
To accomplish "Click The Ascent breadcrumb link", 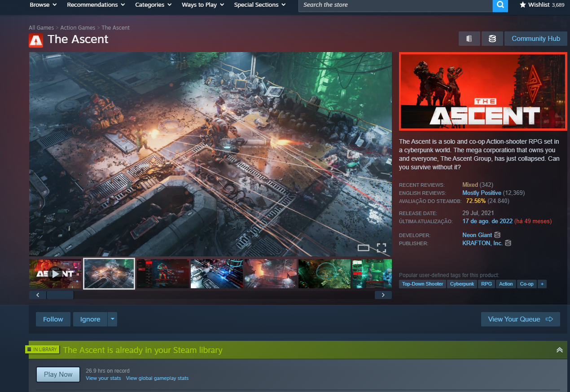I will 115,28.
